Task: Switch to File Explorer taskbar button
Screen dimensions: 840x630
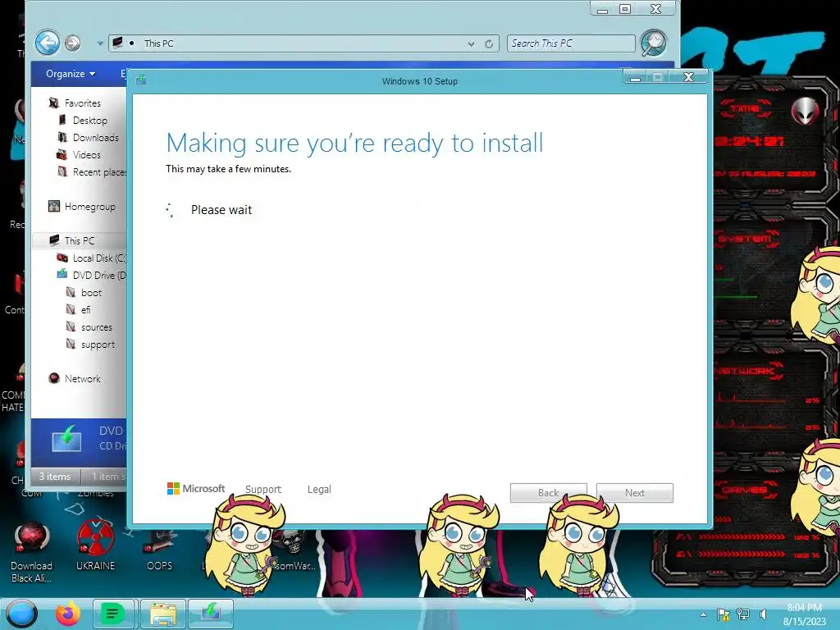Action: (163, 614)
